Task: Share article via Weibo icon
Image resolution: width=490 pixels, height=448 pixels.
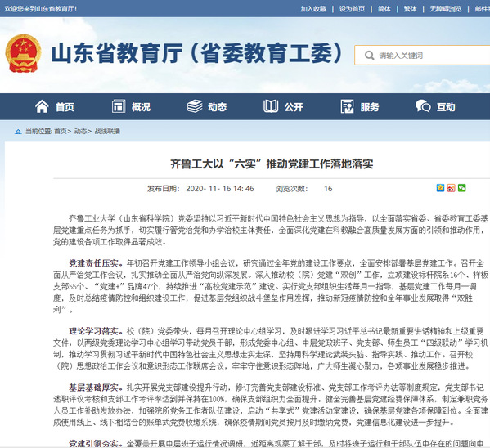Action: click(451, 188)
